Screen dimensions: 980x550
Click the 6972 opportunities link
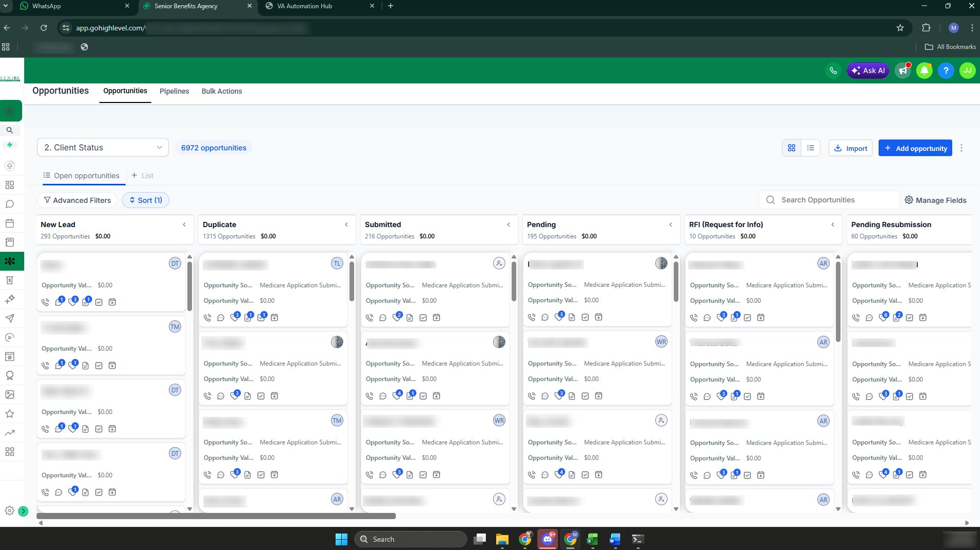214,147
